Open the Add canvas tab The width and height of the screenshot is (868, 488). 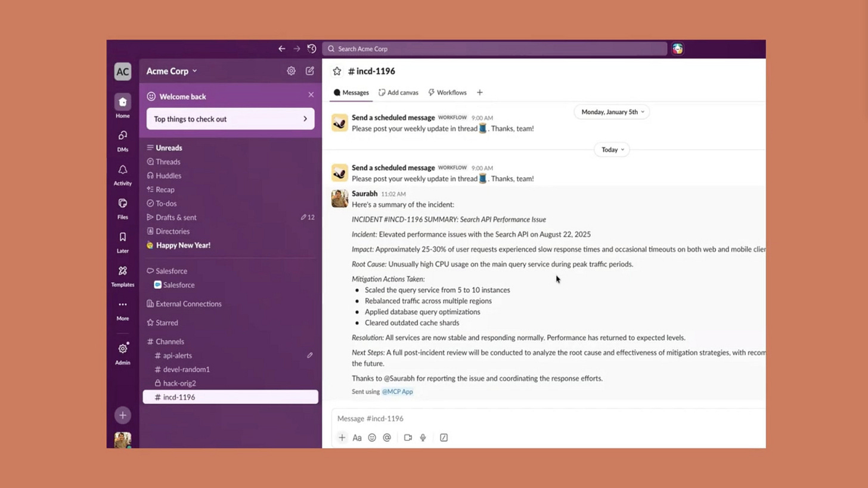pos(398,92)
